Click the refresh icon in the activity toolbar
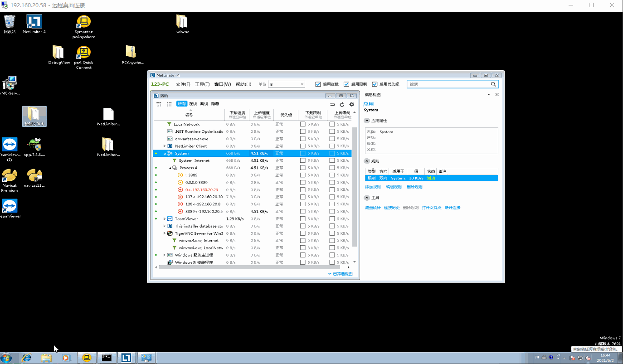The image size is (623, 364). click(342, 104)
